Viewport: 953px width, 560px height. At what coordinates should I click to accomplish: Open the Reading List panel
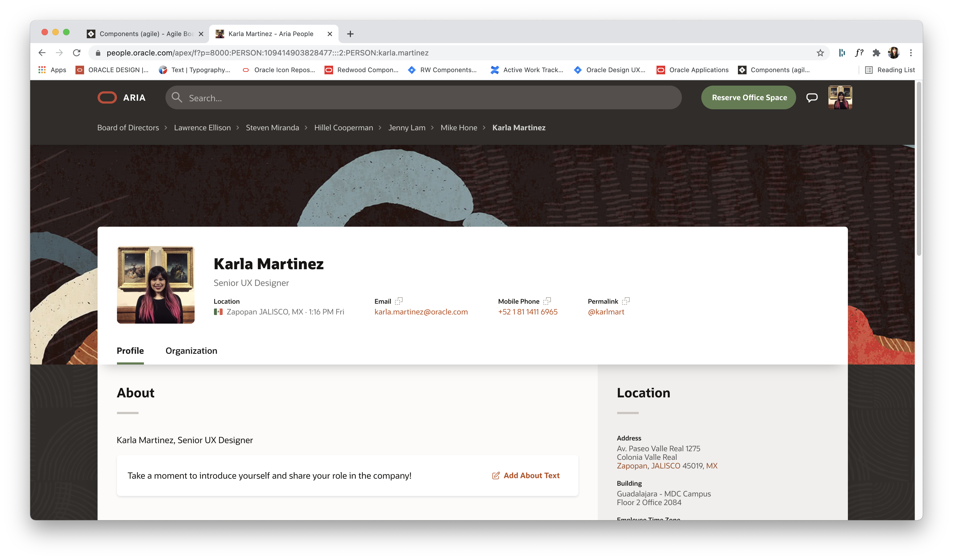(890, 70)
